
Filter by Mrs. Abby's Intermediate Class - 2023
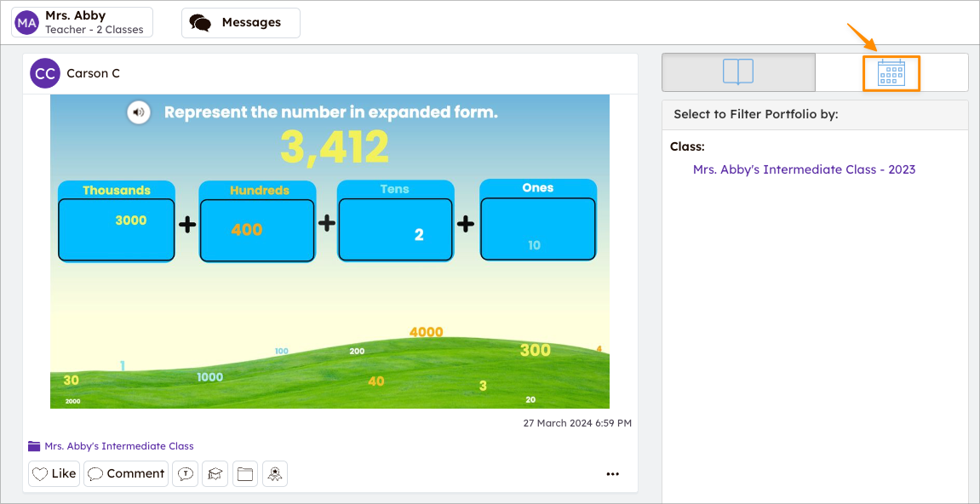(x=804, y=169)
